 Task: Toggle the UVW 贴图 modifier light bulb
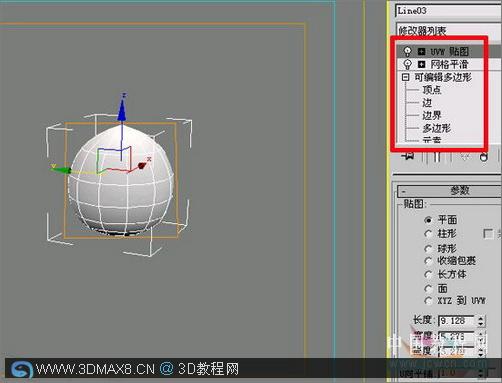click(407, 51)
